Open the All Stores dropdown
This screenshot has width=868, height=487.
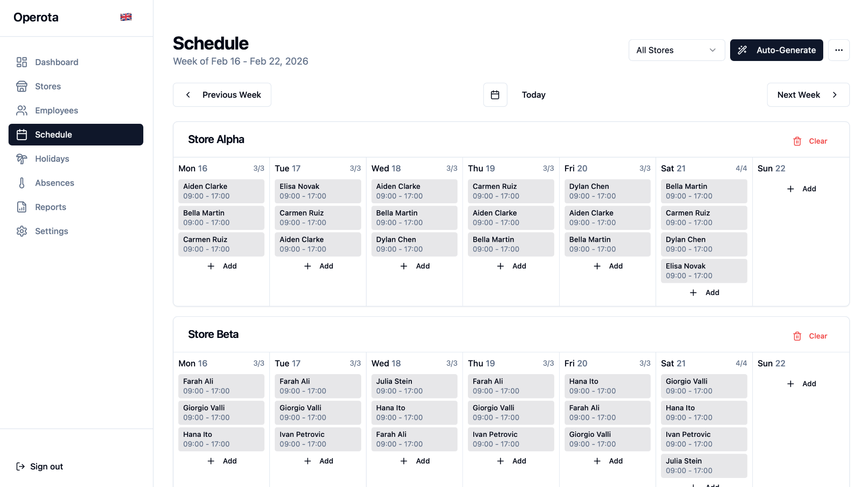[x=676, y=50]
